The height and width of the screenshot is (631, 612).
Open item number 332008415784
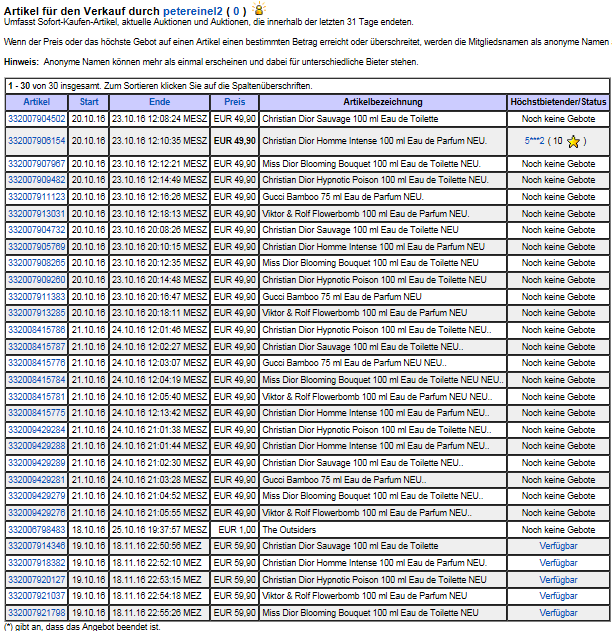(37, 379)
